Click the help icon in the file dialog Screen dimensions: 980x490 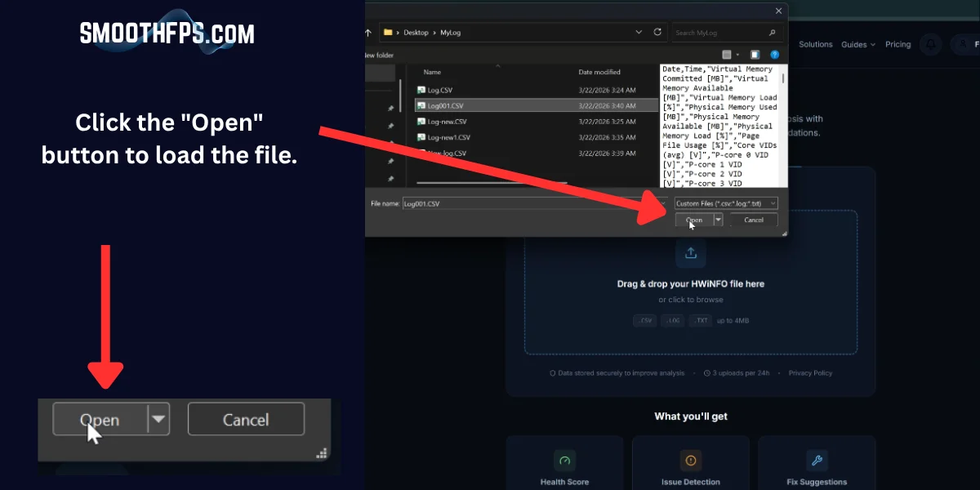click(x=774, y=54)
